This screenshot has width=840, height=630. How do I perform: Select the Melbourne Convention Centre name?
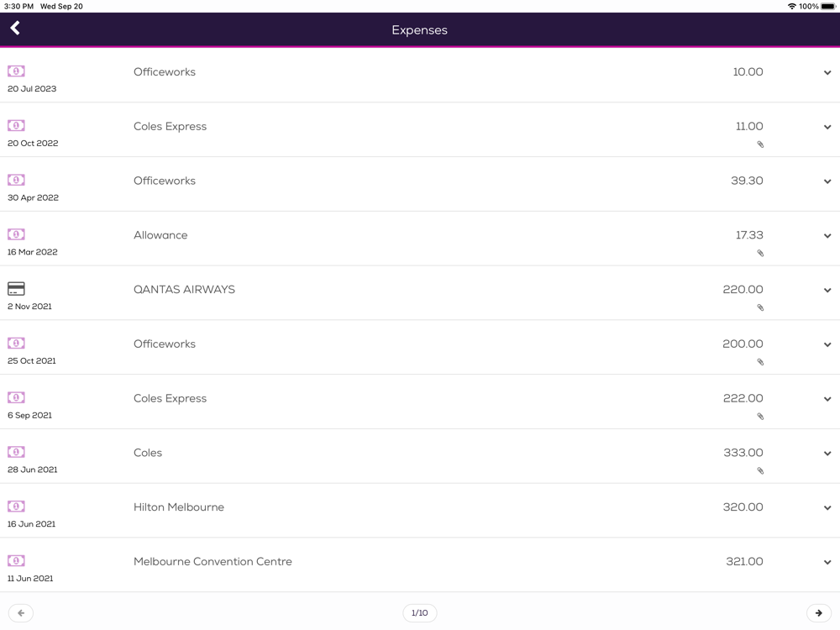click(x=213, y=561)
